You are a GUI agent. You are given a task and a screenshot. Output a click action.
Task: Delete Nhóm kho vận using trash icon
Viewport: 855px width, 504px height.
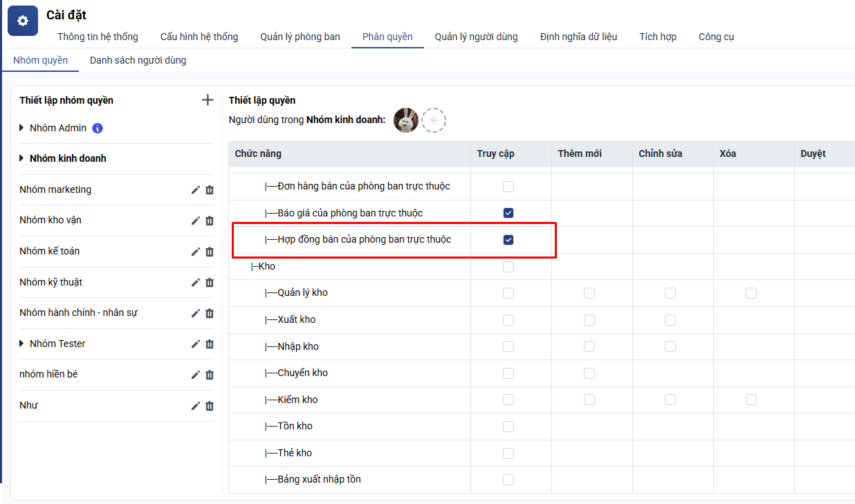pos(210,221)
